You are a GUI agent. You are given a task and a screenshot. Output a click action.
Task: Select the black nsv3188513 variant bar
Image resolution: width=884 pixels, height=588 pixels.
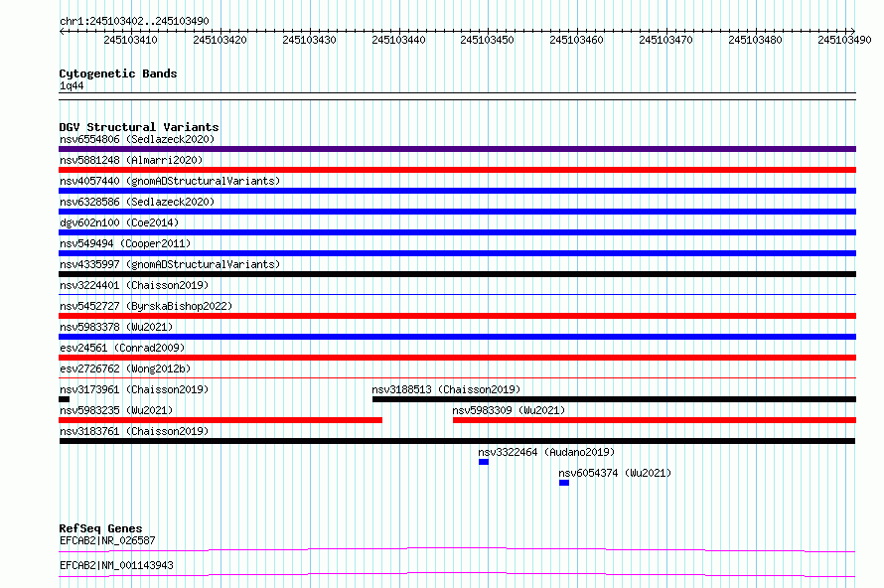pos(614,399)
